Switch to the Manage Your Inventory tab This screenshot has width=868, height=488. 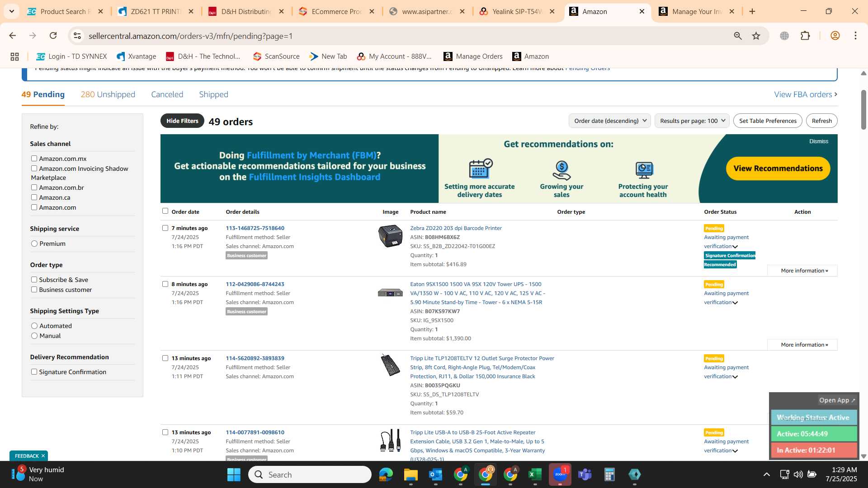point(697,11)
